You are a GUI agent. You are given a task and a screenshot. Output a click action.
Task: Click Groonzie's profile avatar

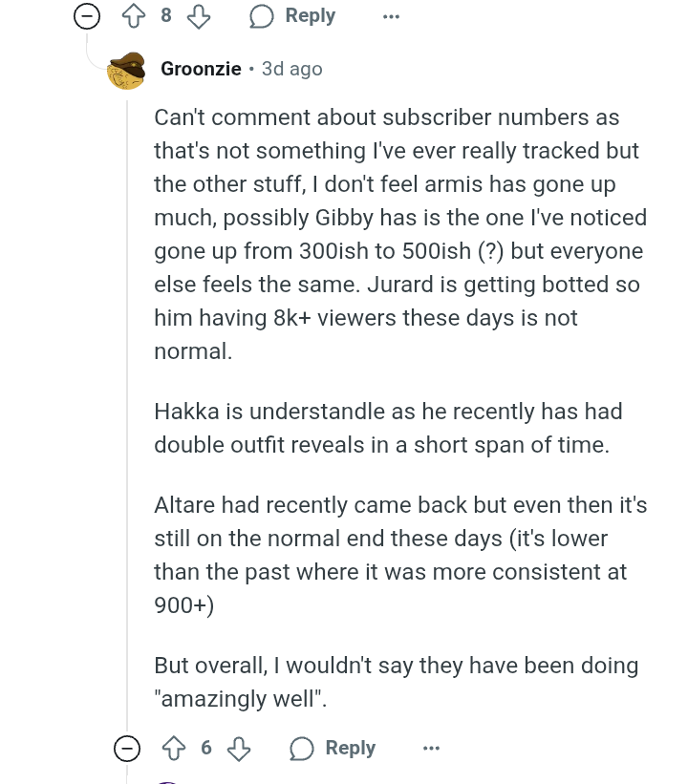(x=126, y=71)
